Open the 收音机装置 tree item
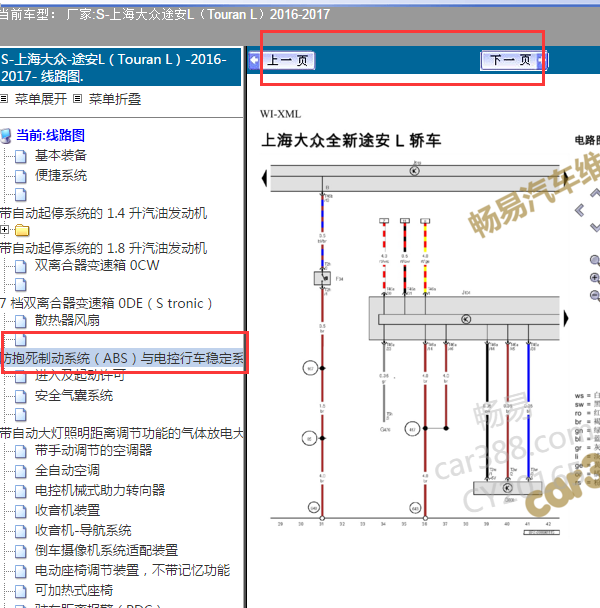Image resolution: width=600 pixels, height=608 pixels. coord(67,510)
